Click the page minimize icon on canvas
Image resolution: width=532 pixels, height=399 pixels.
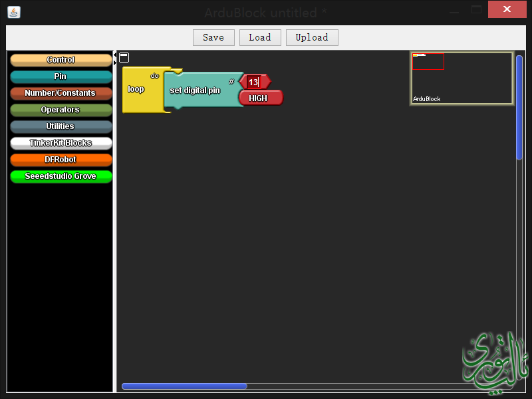124,57
